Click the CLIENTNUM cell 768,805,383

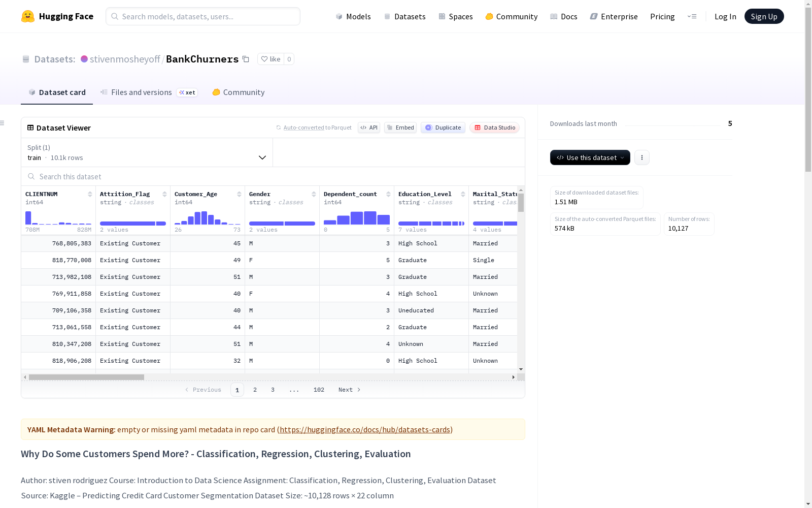58,243
